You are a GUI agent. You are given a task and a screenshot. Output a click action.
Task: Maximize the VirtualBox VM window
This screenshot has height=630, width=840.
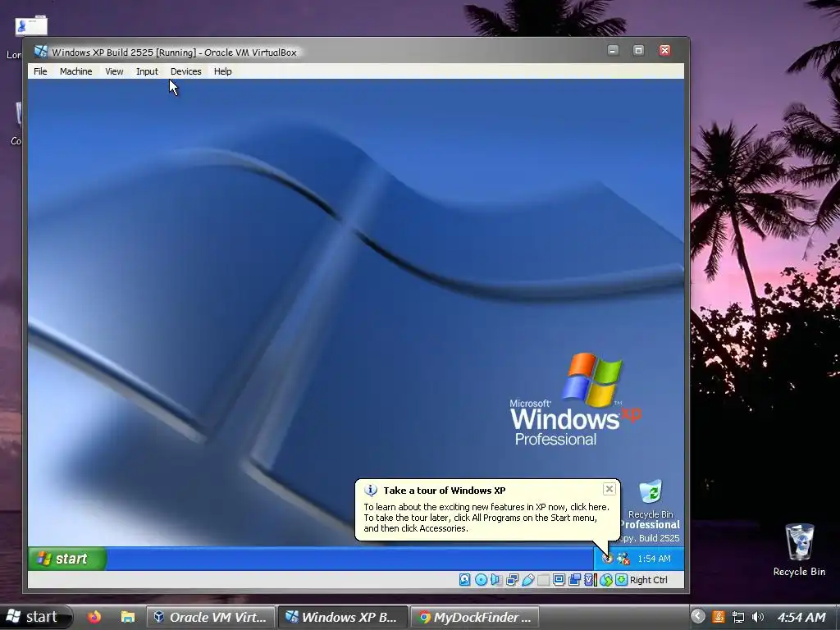pos(638,50)
